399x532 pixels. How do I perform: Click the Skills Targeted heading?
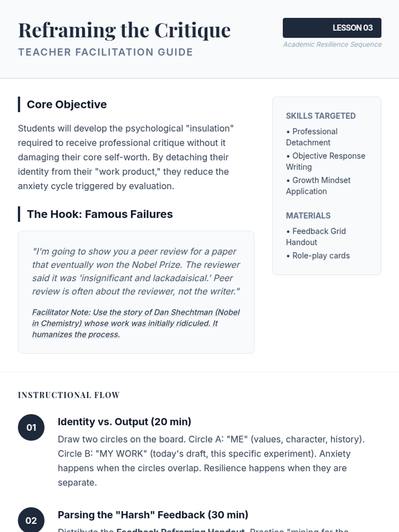(x=321, y=116)
